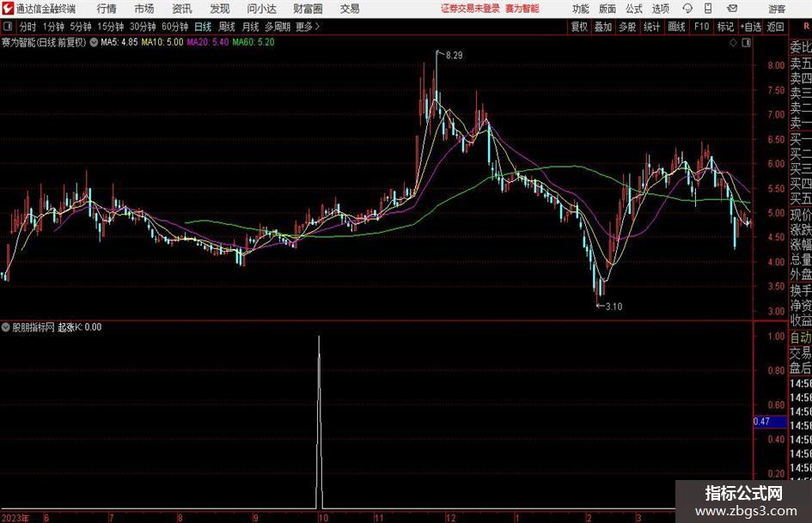Image resolution: width=812 pixels, height=523 pixels.
Task: Click the 标记 mark toolbar button
Action: click(725, 27)
